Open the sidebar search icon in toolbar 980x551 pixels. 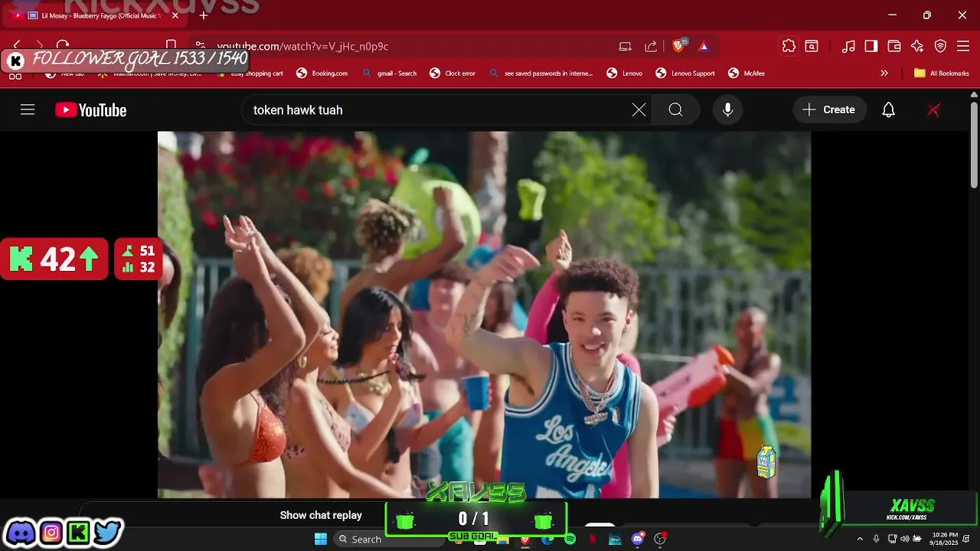(812, 46)
